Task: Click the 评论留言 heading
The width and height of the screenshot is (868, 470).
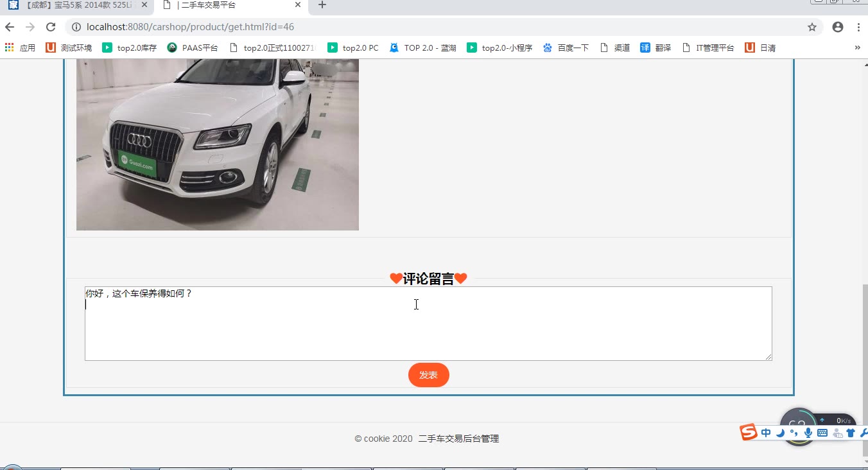Action: [x=428, y=279]
